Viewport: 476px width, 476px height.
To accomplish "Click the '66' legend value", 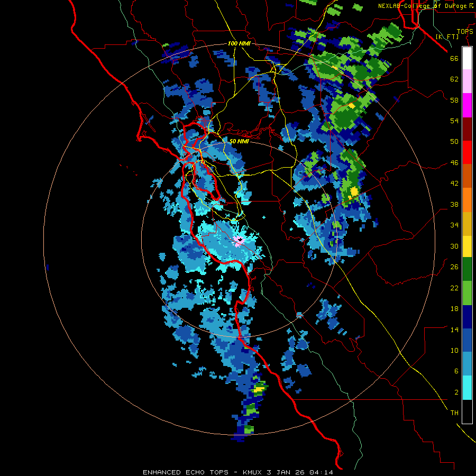I will [x=454, y=58].
